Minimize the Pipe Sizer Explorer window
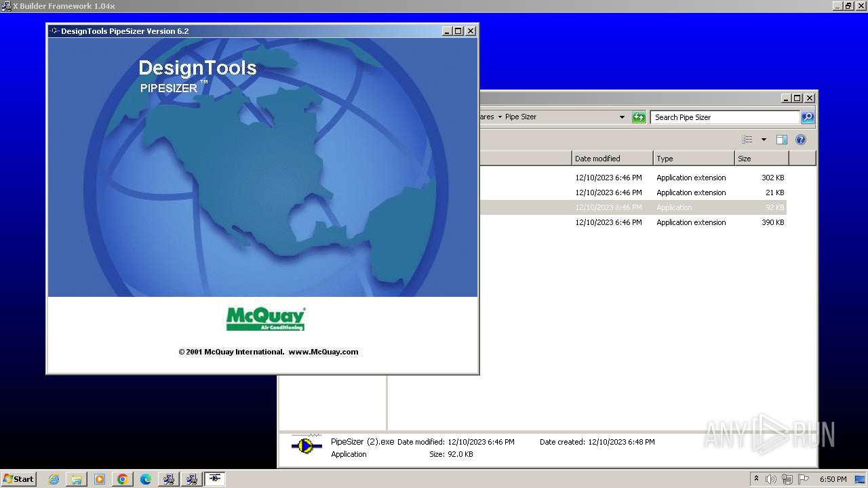868x488 pixels. coord(786,98)
